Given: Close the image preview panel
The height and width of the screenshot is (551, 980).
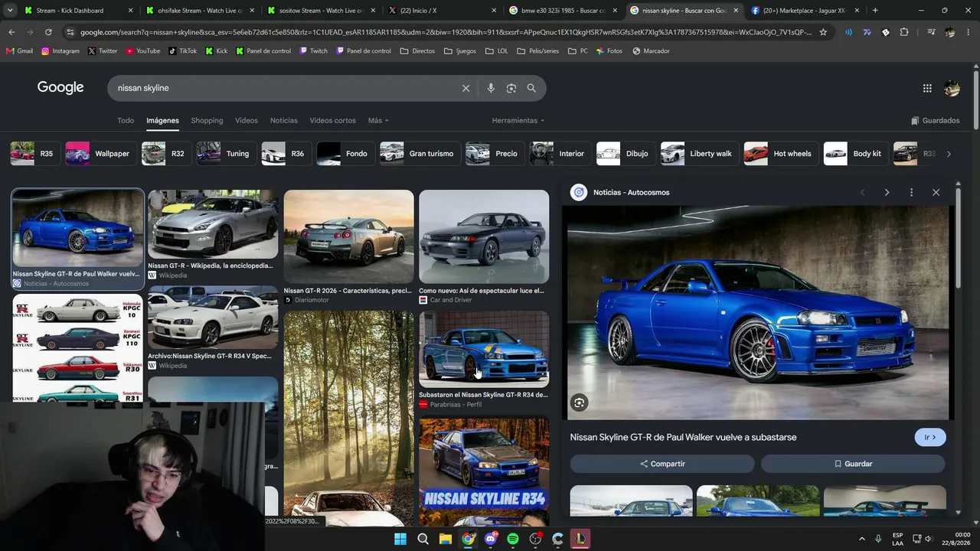Looking at the screenshot, I should pos(936,192).
